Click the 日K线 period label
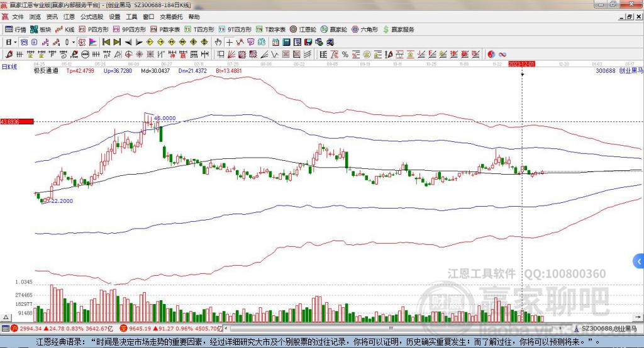This screenshot has height=348, width=644. click(9, 67)
